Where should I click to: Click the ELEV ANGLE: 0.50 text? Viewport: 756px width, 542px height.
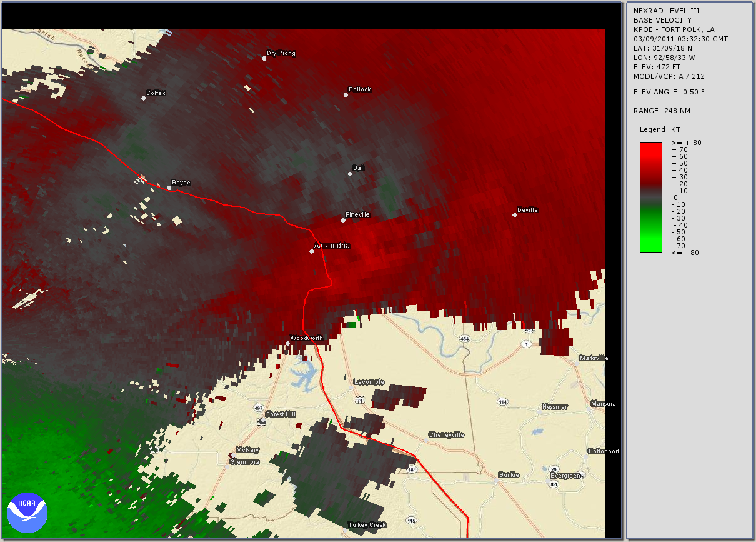[669, 92]
